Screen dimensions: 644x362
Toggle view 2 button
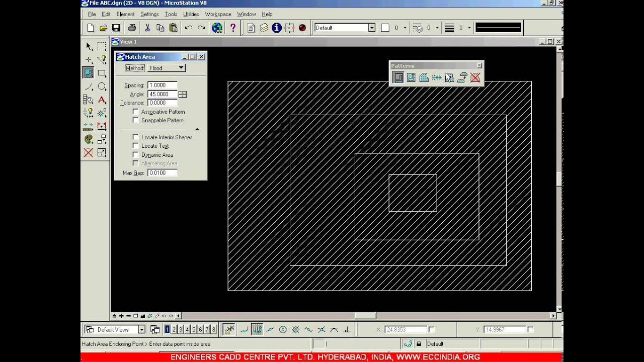(174, 330)
